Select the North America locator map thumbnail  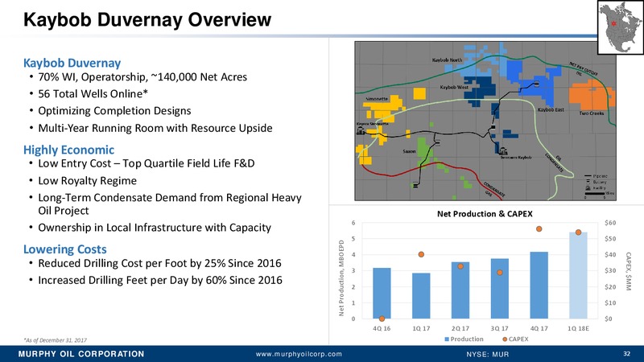[x=620, y=27]
